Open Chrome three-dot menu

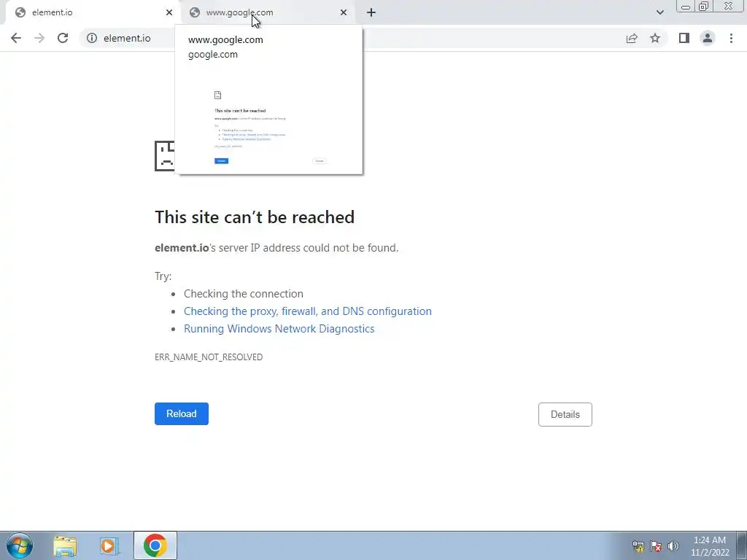(x=731, y=38)
